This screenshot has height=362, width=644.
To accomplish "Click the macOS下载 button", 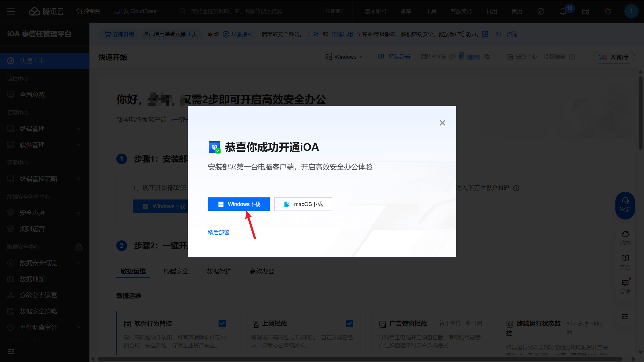I will 303,204.
